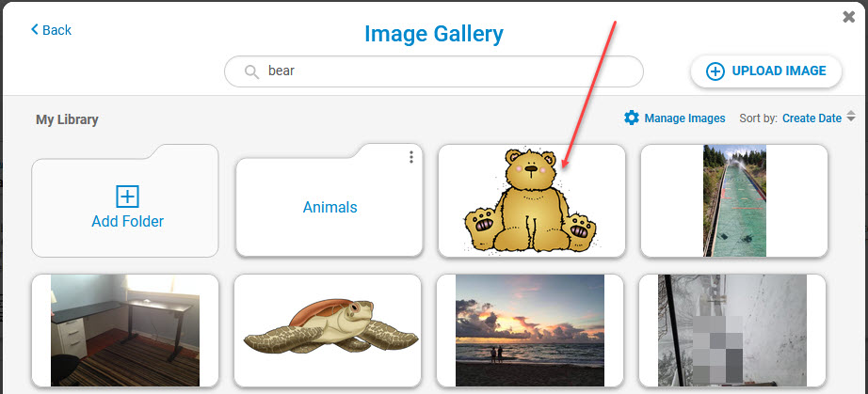Select the beach sunset photo
This screenshot has height=394, width=868.
tap(529, 331)
